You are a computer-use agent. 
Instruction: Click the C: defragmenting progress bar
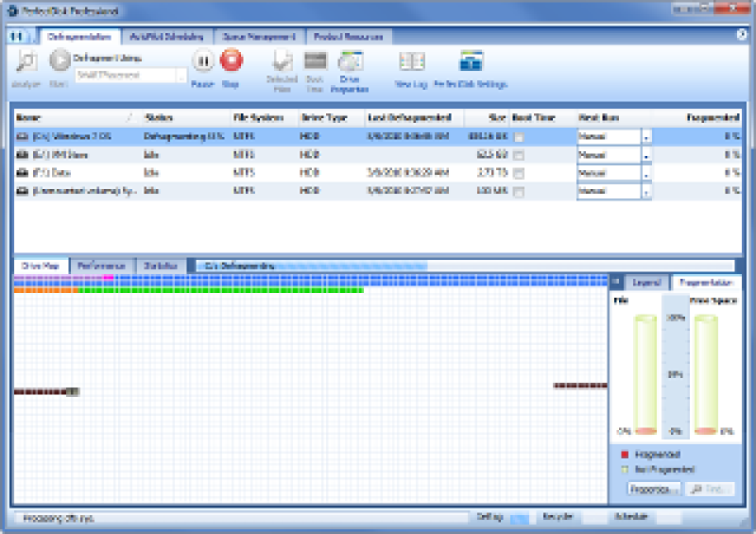pos(465,266)
